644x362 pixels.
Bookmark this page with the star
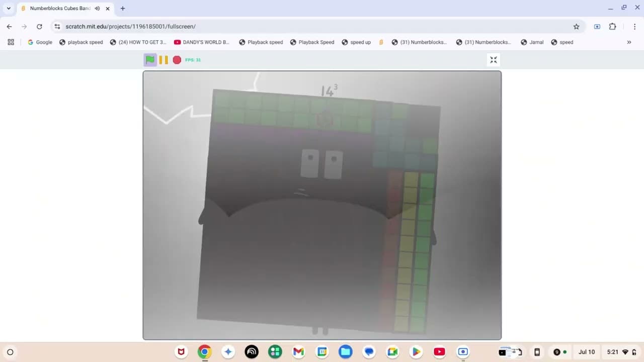click(577, 27)
